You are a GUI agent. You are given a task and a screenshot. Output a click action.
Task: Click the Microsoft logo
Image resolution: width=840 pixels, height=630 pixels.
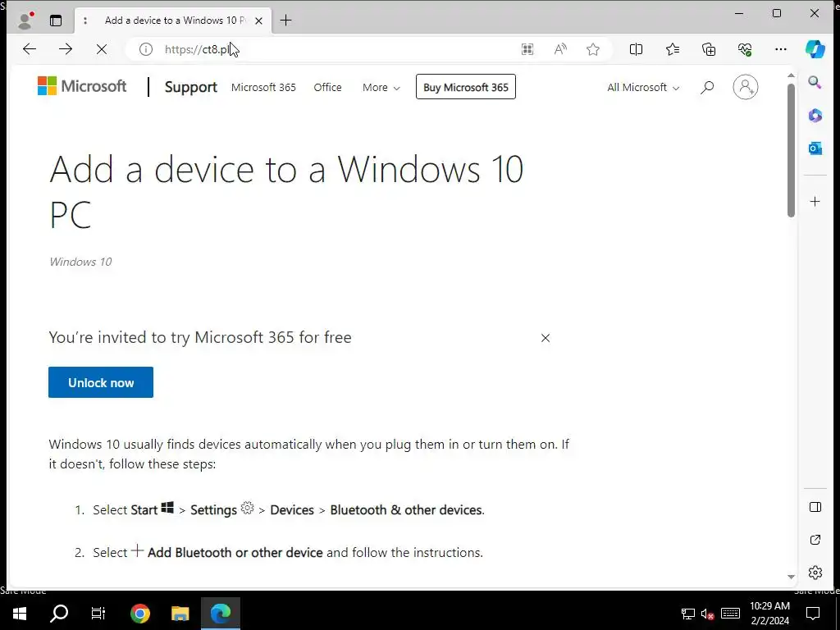[x=82, y=86]
